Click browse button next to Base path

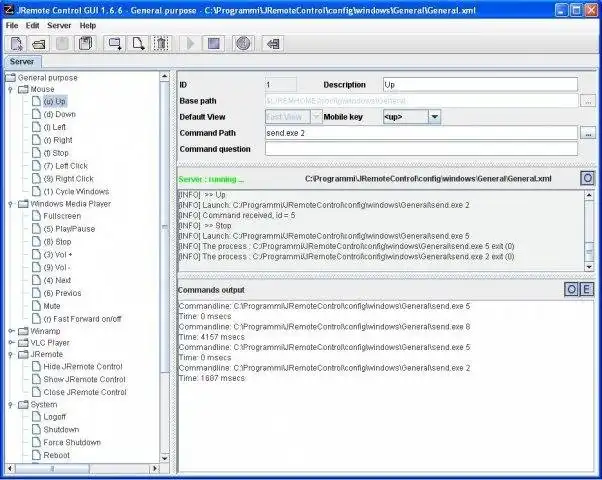[588, 101]
